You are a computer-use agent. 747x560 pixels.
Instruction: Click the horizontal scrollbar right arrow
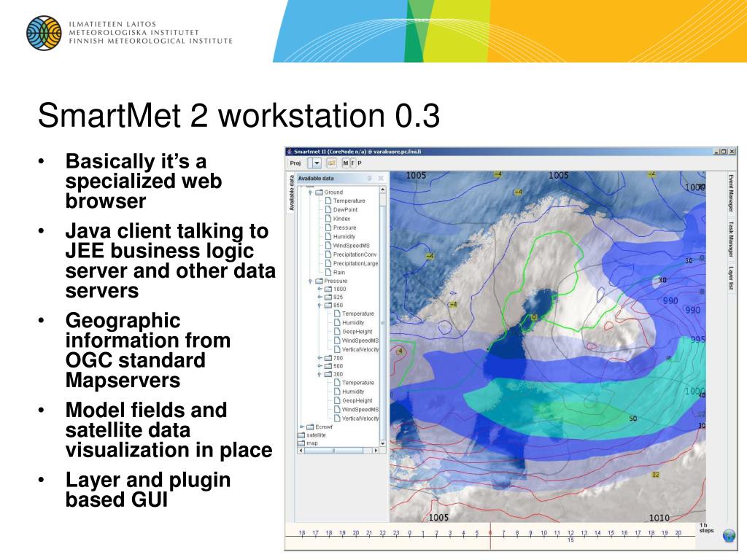(x=376, y=450)
